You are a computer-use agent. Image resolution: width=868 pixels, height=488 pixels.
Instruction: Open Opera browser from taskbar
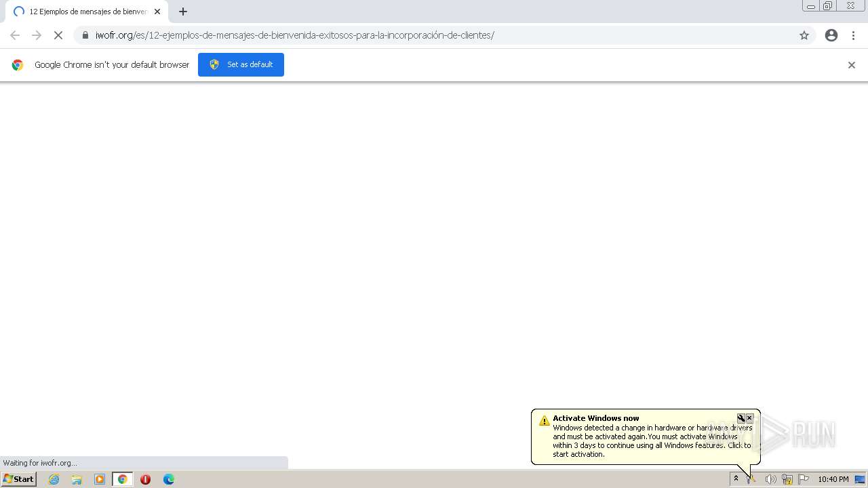tap(145, 479)
